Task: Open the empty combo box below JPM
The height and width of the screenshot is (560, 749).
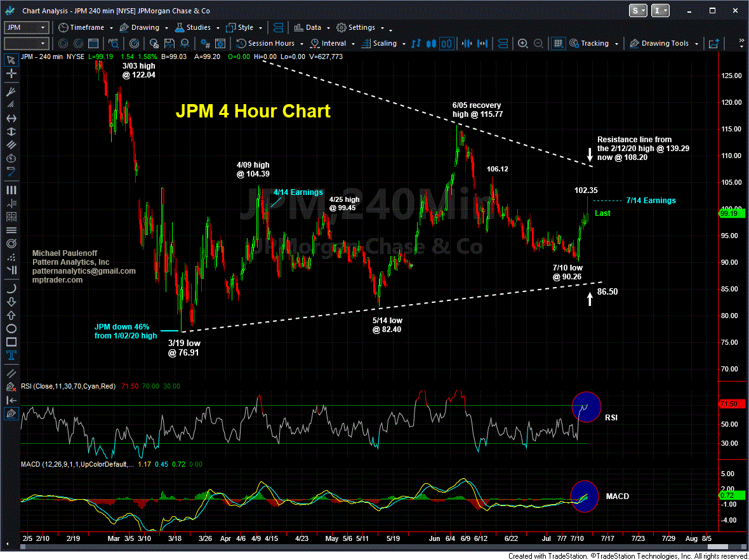Action: [26, 43]
